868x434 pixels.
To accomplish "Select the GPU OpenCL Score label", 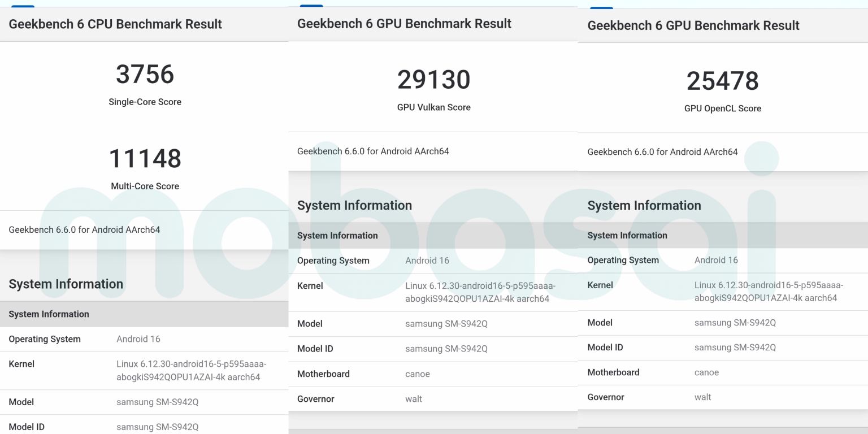I will coord(722,108).
